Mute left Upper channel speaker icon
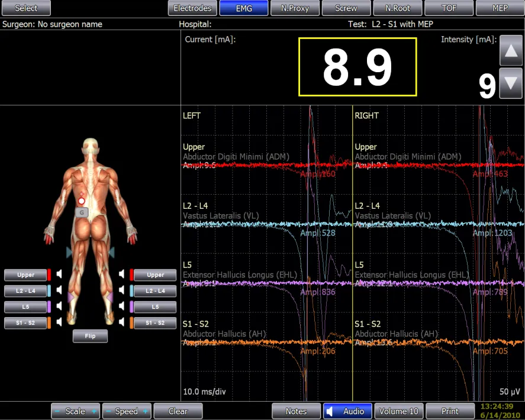 click(59, 274)
